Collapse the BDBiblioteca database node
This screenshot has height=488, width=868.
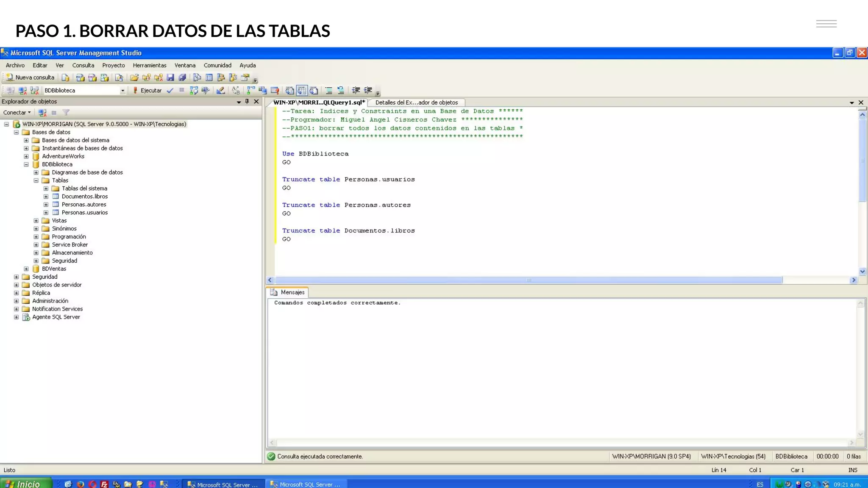click(26, 164)
